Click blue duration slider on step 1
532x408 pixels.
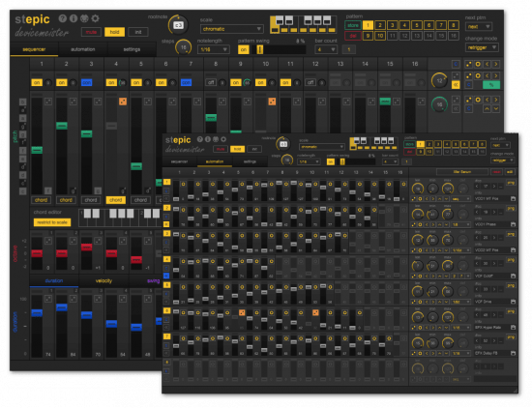(37, 313)
